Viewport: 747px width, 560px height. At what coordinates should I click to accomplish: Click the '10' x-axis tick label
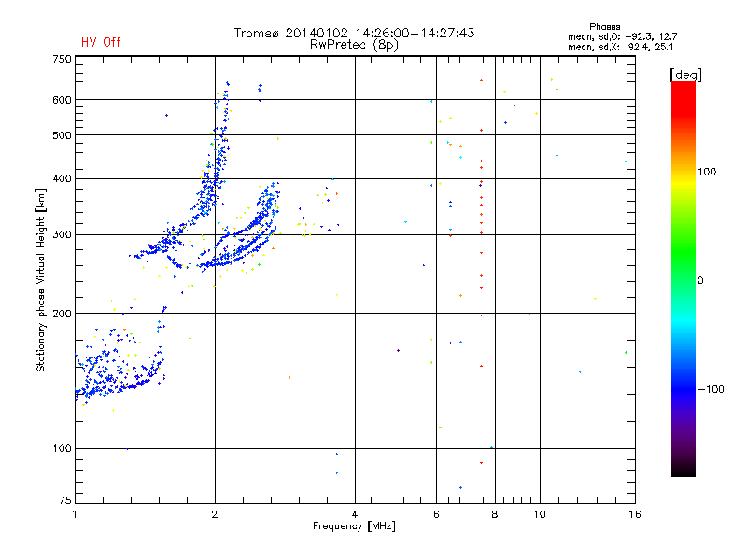click(x=540, y=514)
